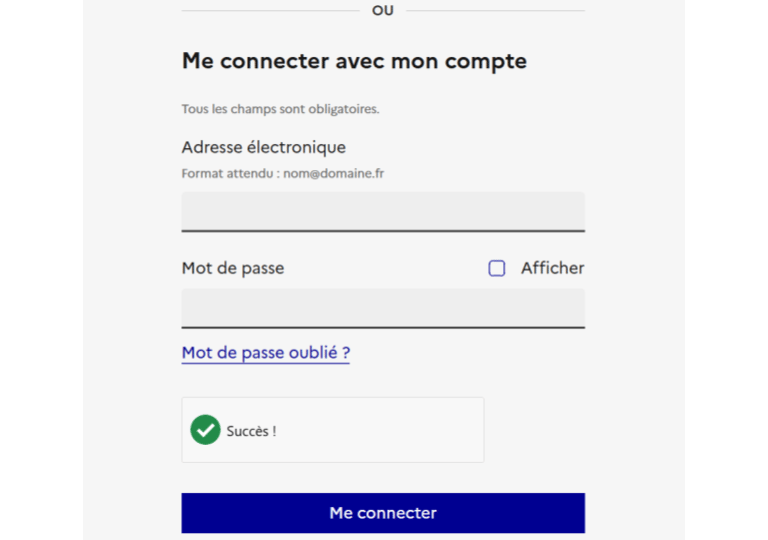Click the Adresse électronique label

pos(263,147)
